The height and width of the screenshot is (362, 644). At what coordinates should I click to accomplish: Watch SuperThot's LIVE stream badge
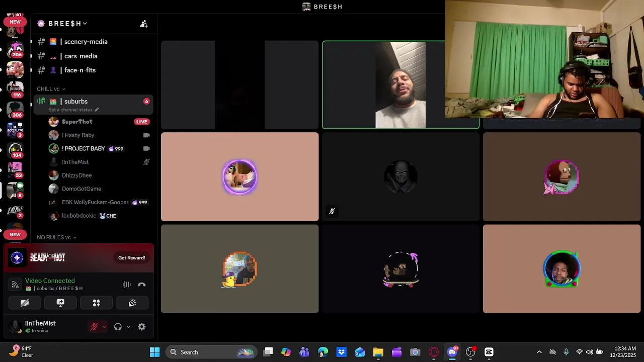[142, 122]
